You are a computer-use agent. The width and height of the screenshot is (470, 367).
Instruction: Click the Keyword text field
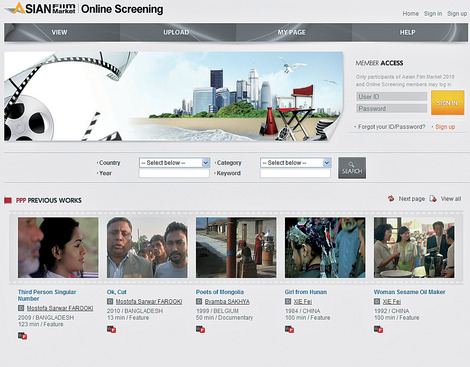pos(295,173)
